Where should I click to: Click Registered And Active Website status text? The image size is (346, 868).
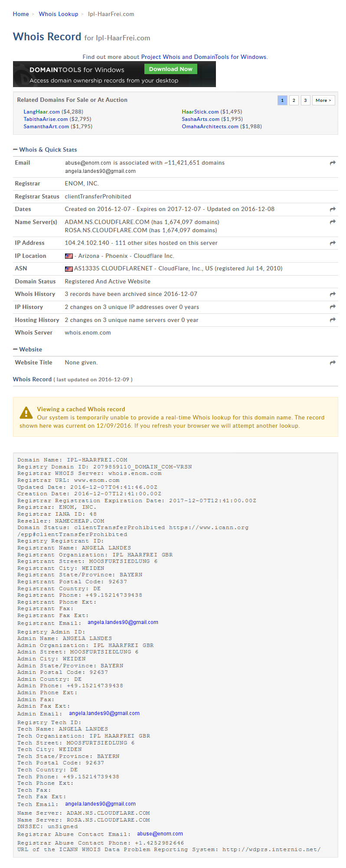(x=108, y=282)
